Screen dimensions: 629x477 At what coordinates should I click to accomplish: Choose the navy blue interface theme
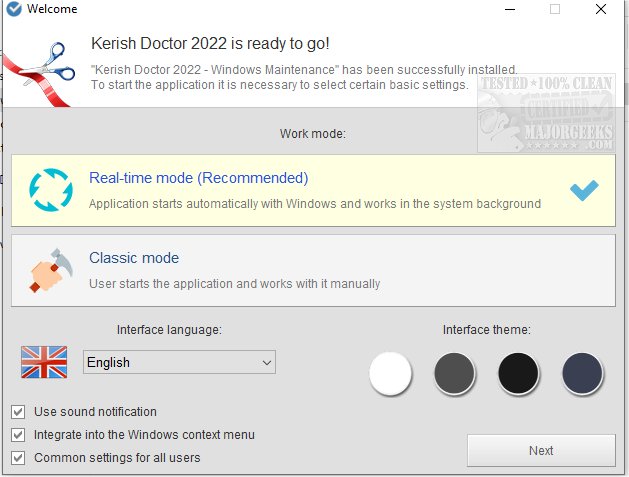[582, 373]
